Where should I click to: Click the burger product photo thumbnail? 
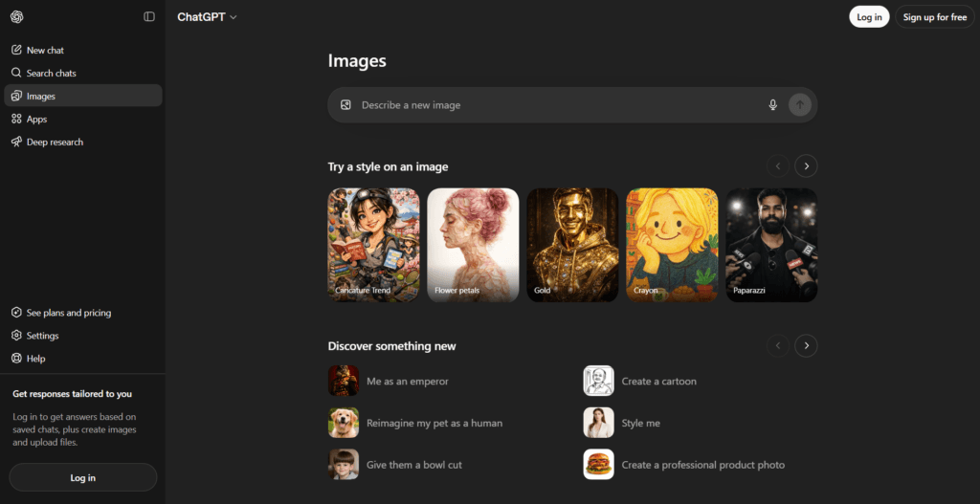pyautogui.click(x=599, y=465)
